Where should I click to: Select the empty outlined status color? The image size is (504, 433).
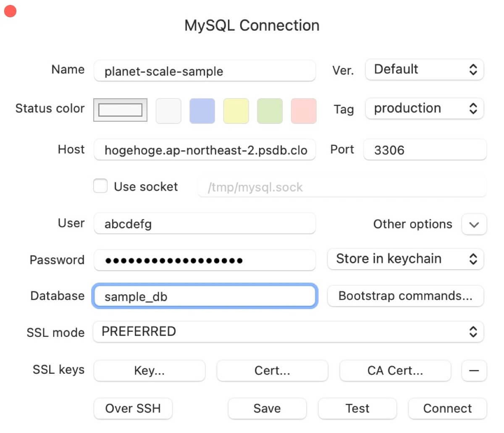tap(120, 110)
